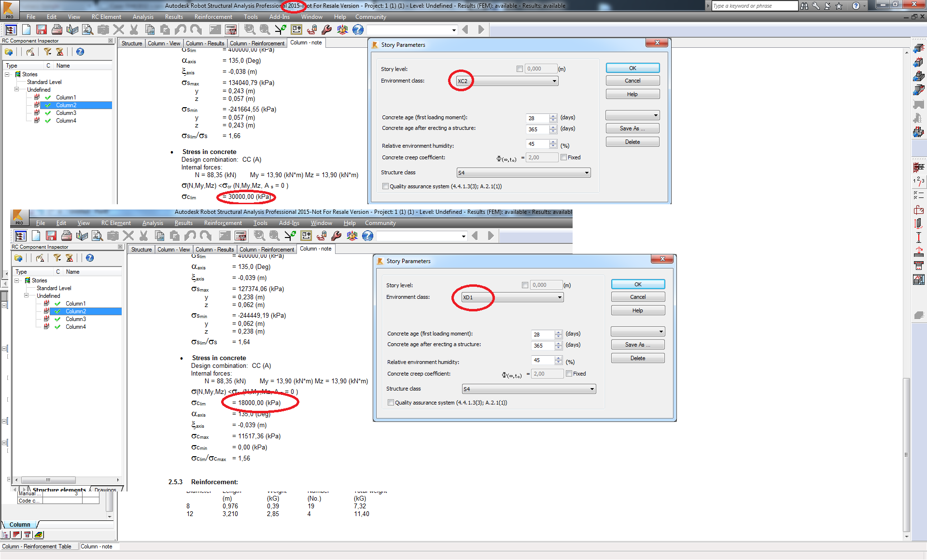Select Column4 in lower inspector tree
Screen dimensions: 927x560
click(x=76, y=327)
